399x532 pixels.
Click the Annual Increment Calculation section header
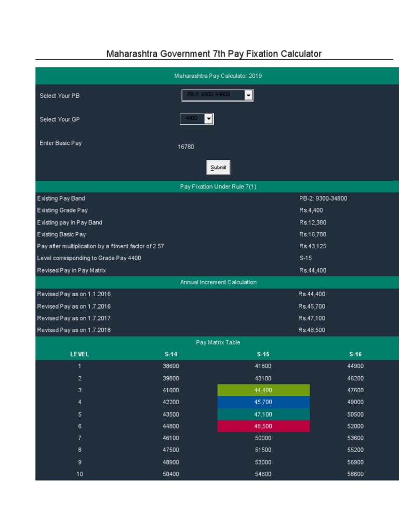tap(218, 282)
